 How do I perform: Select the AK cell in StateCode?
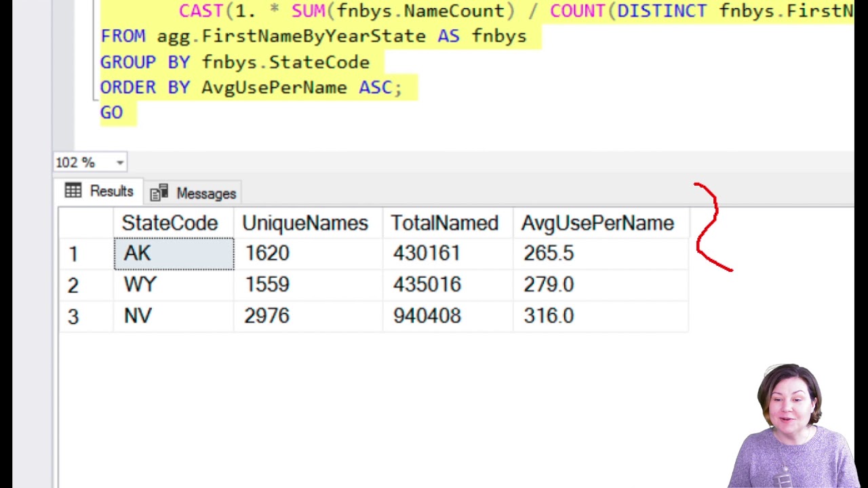click(173, 253)
